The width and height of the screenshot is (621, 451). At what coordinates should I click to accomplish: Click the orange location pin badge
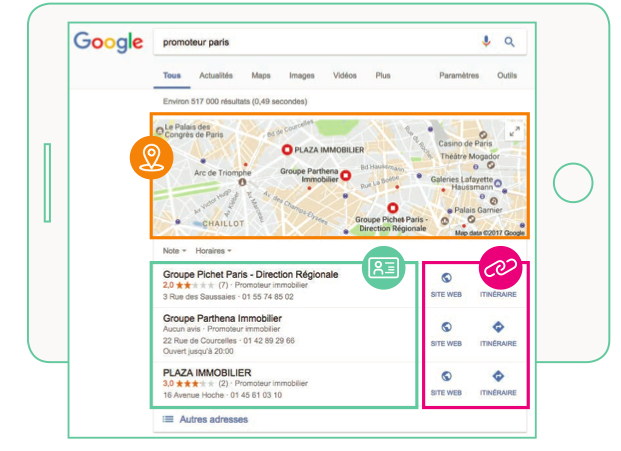pos(150,157)
